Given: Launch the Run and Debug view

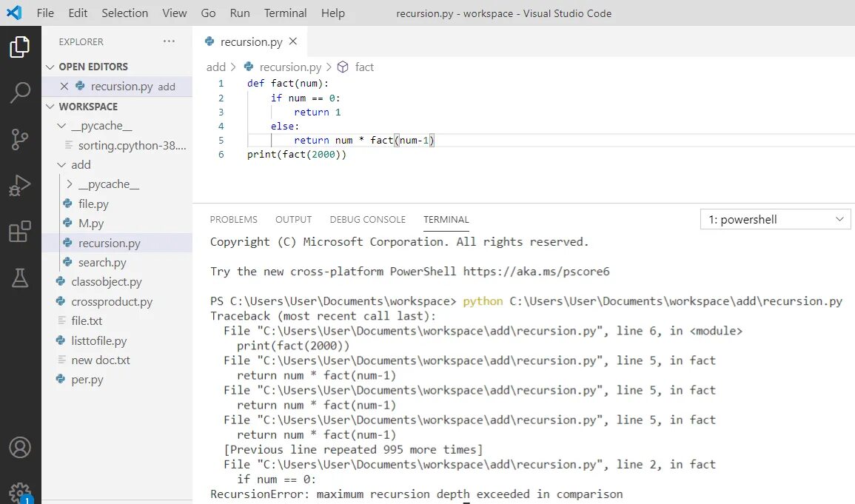Looking at the screenshot, I should [x=20, y=184].
